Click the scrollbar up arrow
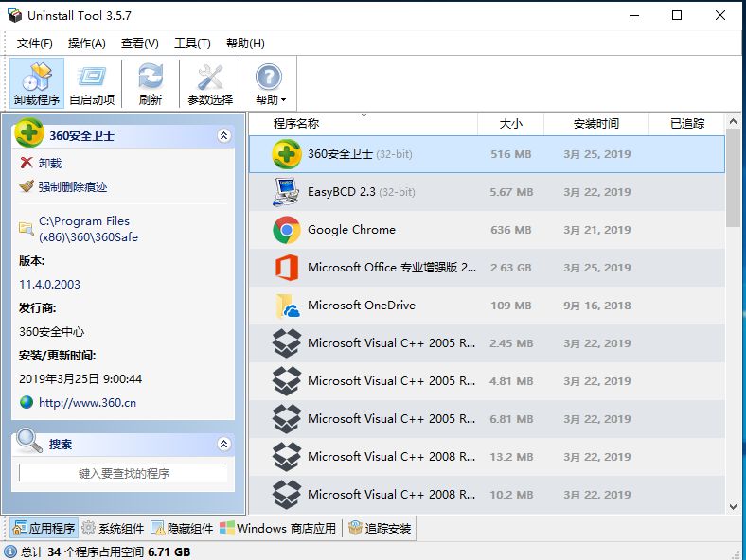The image size is (746, 560). pos(733,122)
